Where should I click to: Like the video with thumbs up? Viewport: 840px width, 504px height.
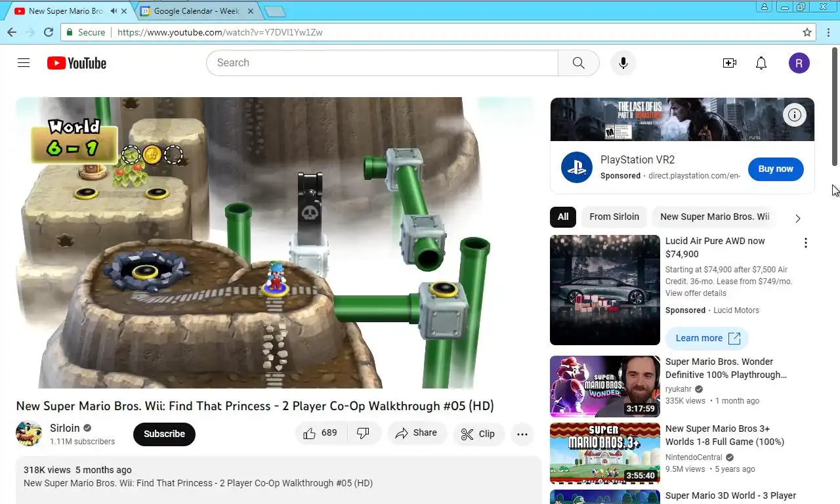tap(320, 433)
